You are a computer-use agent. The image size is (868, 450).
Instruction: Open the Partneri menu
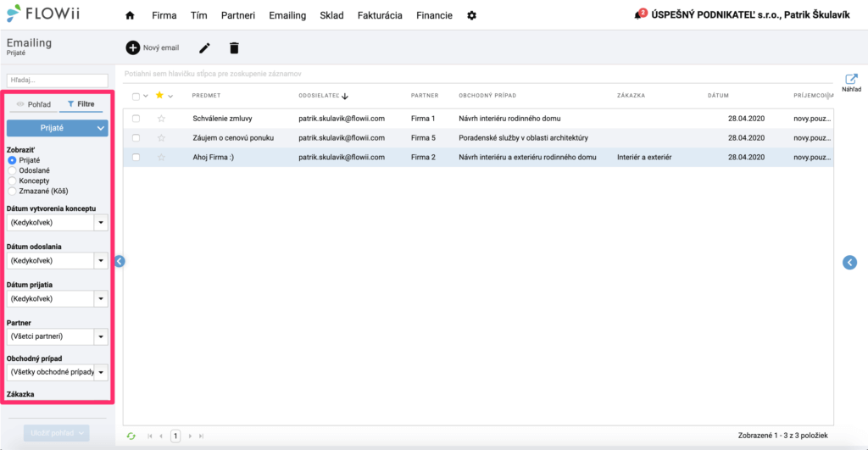coord(238,15)
